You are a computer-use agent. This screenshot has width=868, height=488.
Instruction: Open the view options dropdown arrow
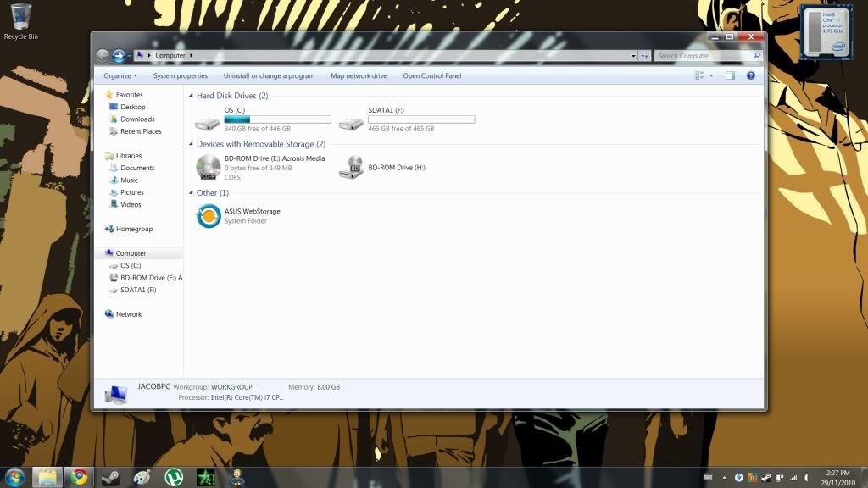[711, 75]
